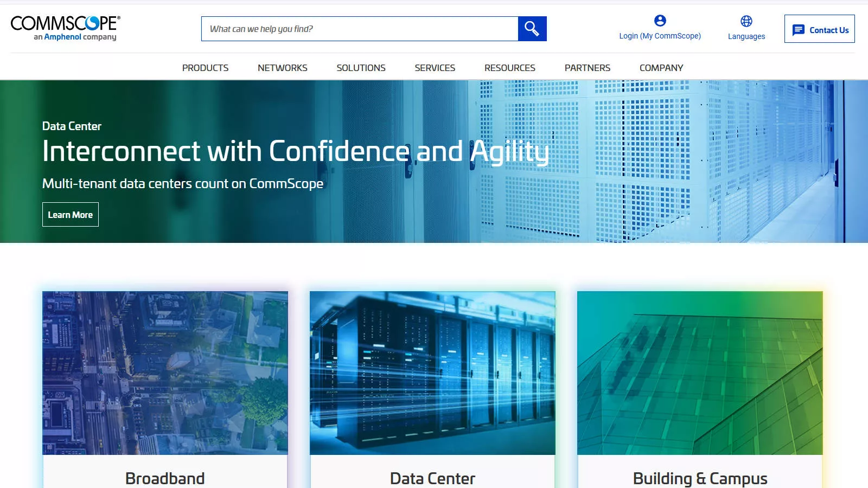Click the Login user profile icon
The image size is (868, 488).
(660, 21)
